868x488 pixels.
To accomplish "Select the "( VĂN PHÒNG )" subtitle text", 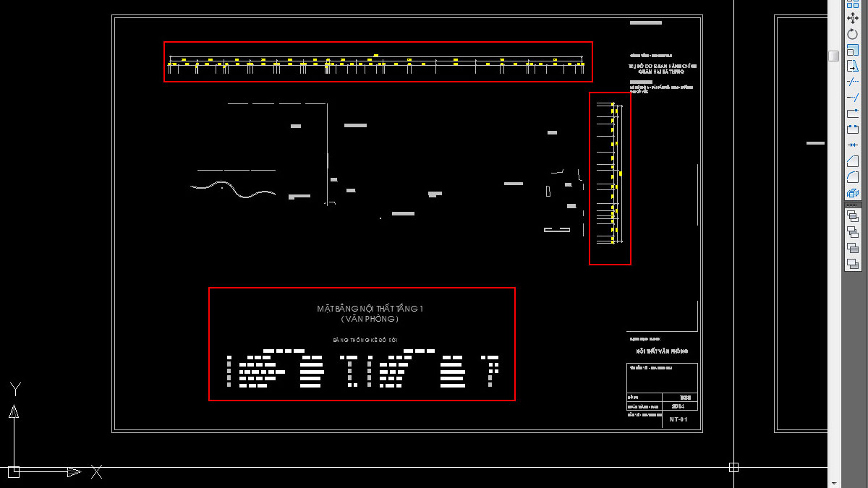I will coord(370,319).
